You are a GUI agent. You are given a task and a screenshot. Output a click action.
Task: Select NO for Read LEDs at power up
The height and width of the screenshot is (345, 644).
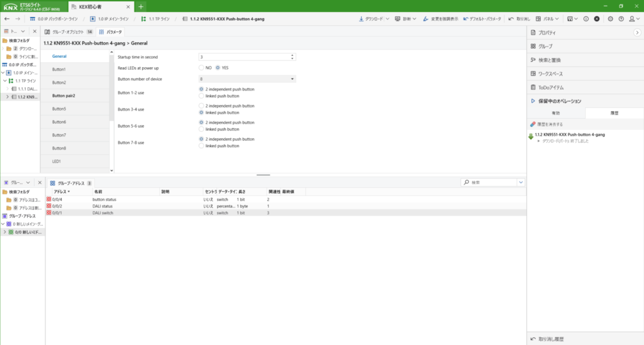pyautogui.click(x=201, y=68)
